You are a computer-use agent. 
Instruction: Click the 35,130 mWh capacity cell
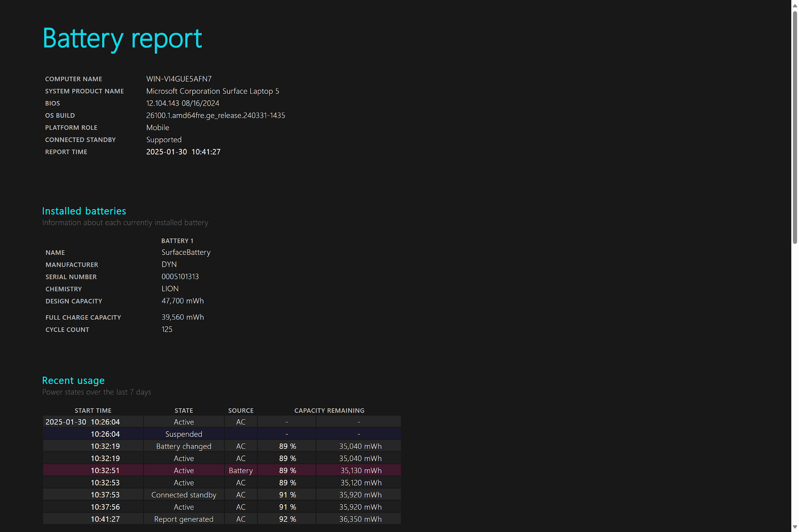coord(358,470)
